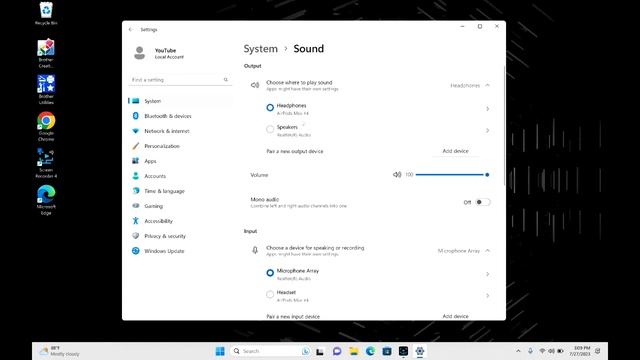Go to Bluetooth & devices
This screenshot has width=640, height=360.
tap(180, 116)
